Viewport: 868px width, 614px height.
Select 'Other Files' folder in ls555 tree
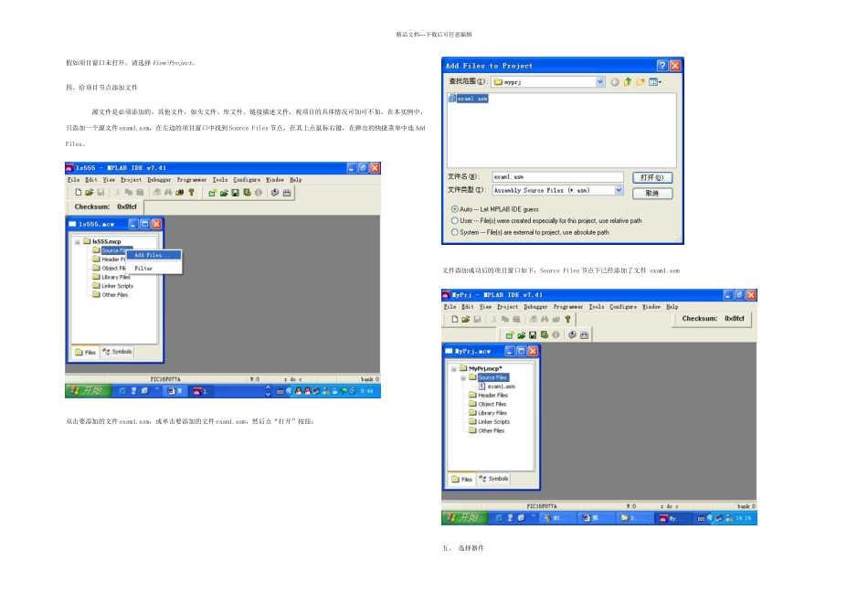[111, 295]
